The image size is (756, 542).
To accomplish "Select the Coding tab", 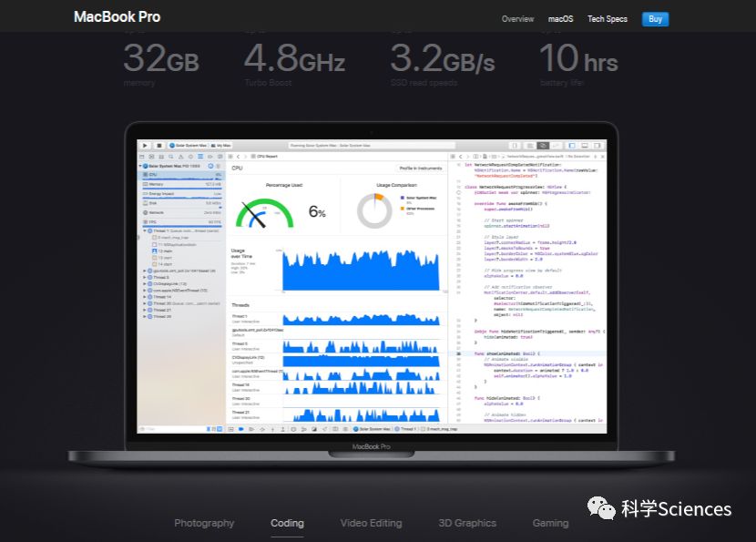I will pyautogui.click(x=287, y=523).
